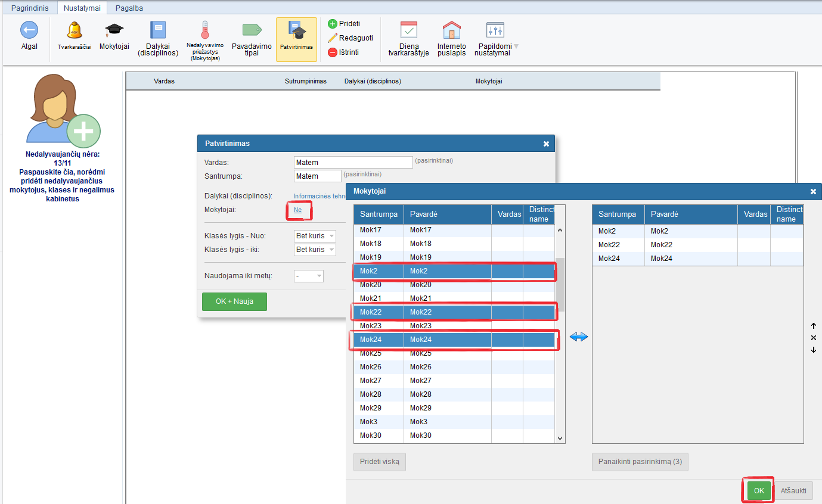822x504 pixels.
Task: Remove selected item with x icon
Action: pos(813,338)
